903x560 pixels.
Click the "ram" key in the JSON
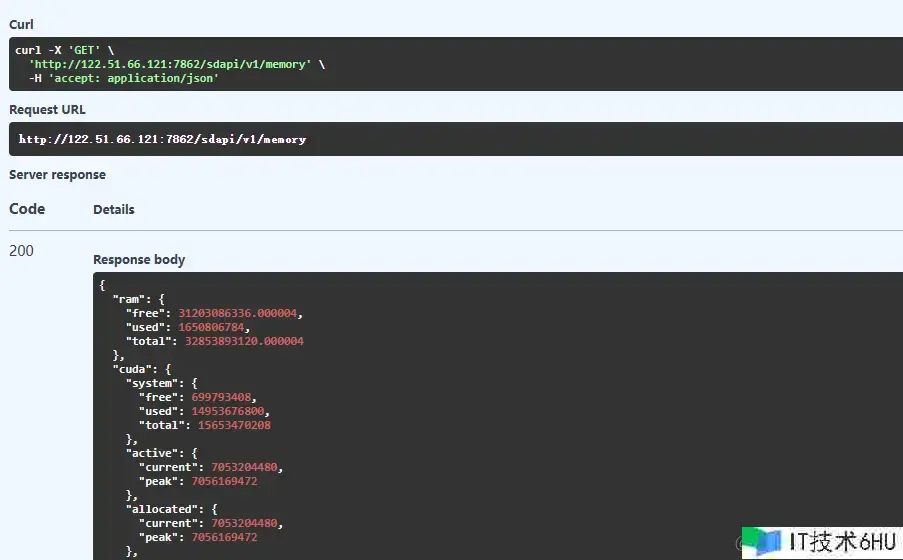click(129, 299)
